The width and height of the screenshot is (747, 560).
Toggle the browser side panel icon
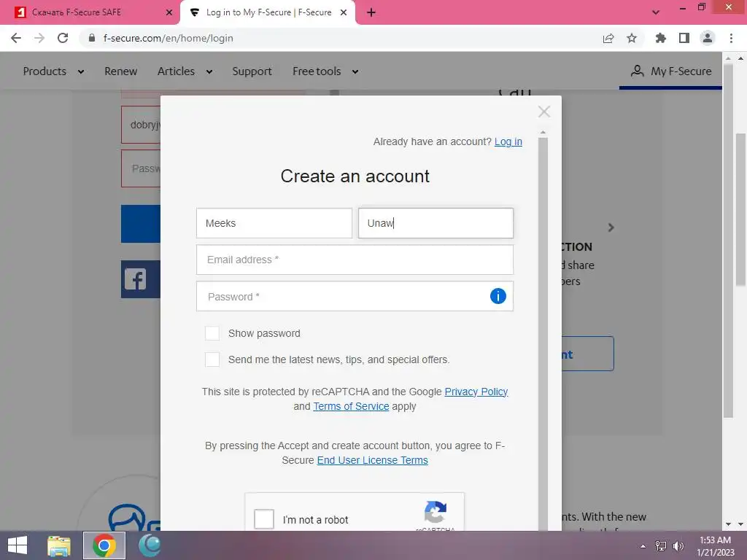684,38
